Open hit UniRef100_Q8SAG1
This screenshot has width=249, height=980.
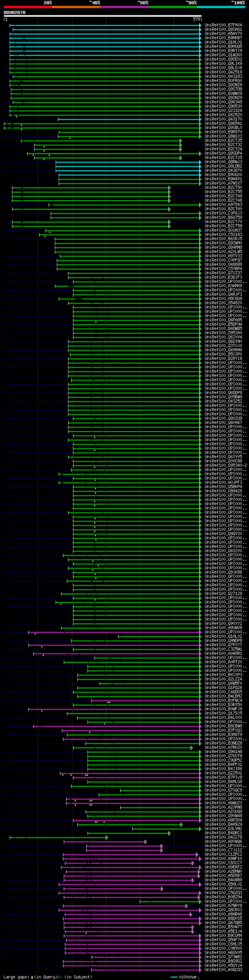click(223, 30)
